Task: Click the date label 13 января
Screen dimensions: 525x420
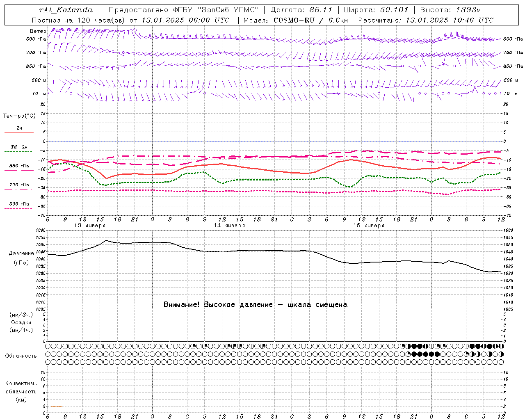Action: [x=90, y=226]
